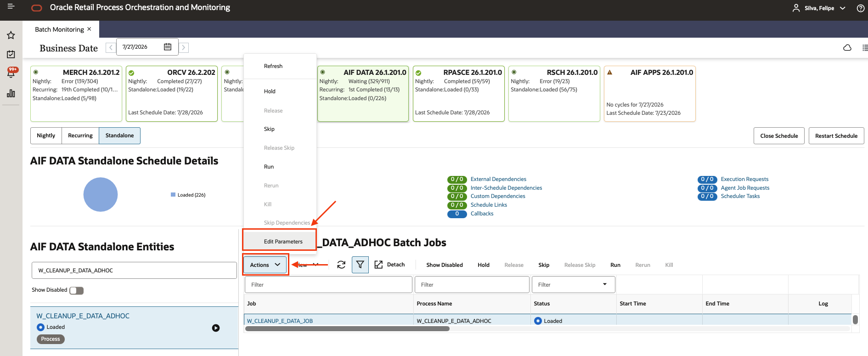Open the Execution Requests link
The width and height of the screenshot is (868, 356).
click(744, 179)
